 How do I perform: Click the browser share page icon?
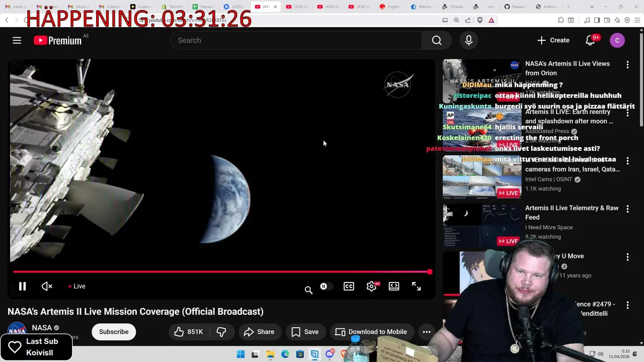pos(468,20)
